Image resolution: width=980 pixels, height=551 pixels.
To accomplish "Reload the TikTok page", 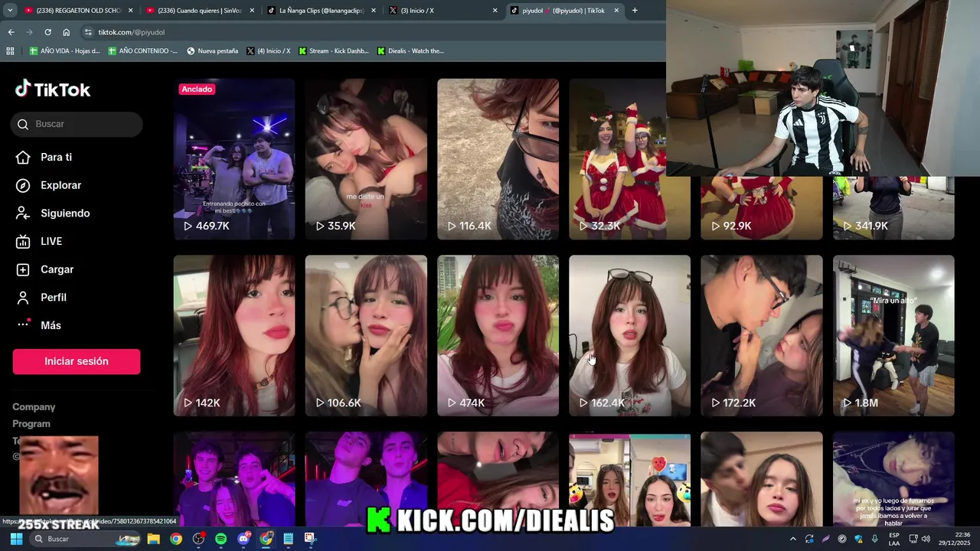I will 47,32.
